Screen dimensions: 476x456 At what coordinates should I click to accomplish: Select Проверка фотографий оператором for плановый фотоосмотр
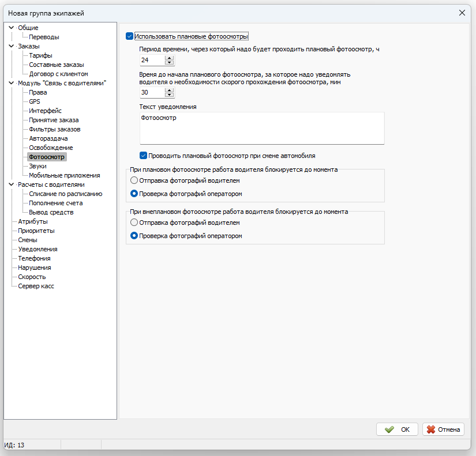(x=134, y=194)
